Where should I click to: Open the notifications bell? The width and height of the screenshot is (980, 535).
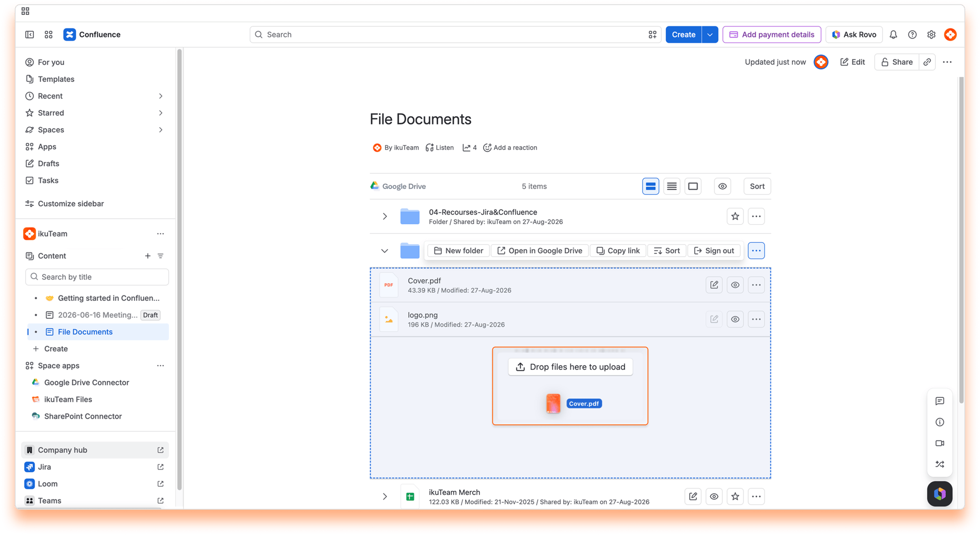point(893,34)
